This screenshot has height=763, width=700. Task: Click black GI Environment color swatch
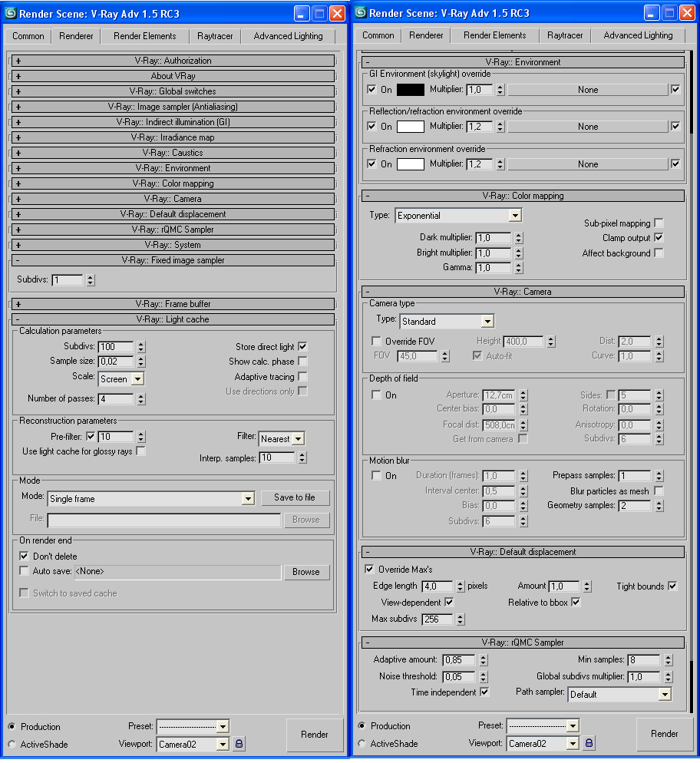[411, 90]
